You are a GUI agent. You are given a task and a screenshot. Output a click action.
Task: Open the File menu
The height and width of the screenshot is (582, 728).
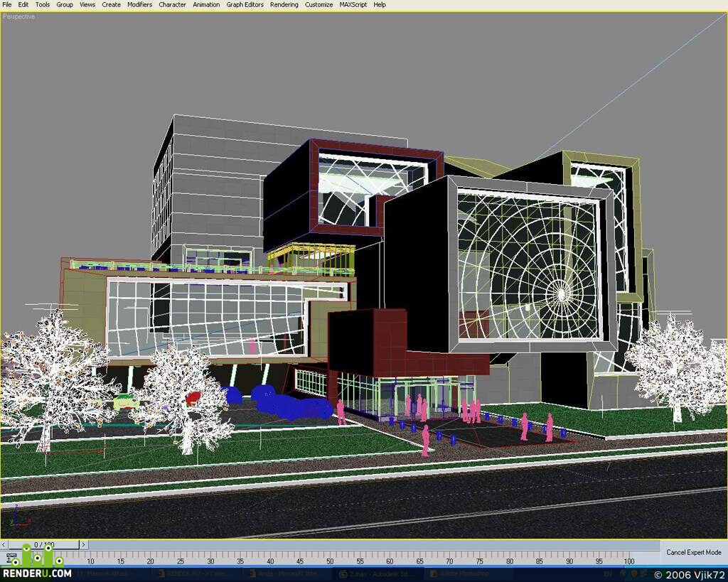click(7, 5)
